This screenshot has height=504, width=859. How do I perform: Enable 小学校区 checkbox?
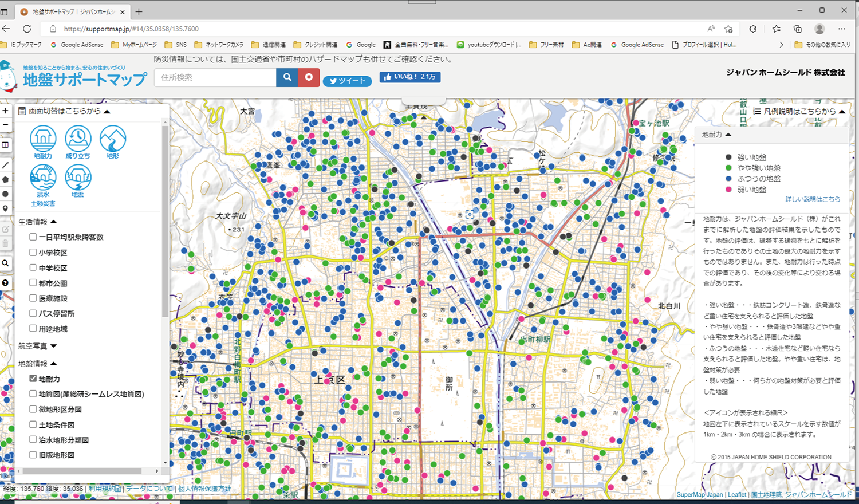pyautogui.click(x=33, y=252)
